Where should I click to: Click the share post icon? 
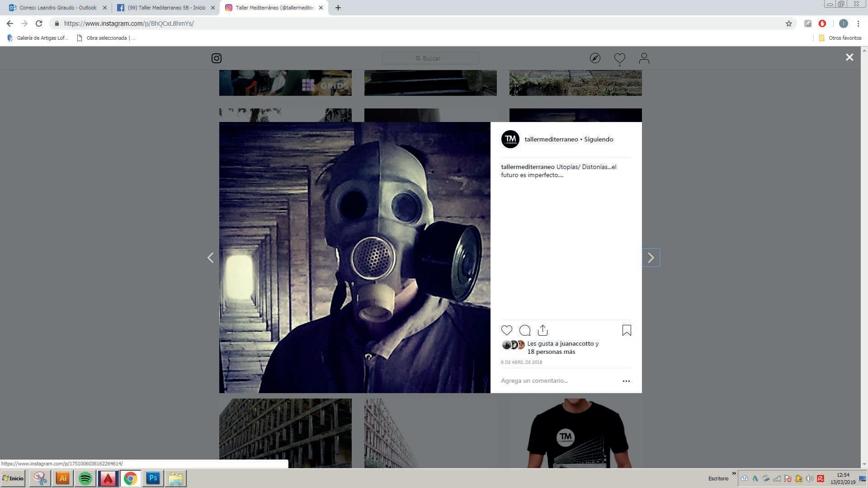tap(542, 330)
